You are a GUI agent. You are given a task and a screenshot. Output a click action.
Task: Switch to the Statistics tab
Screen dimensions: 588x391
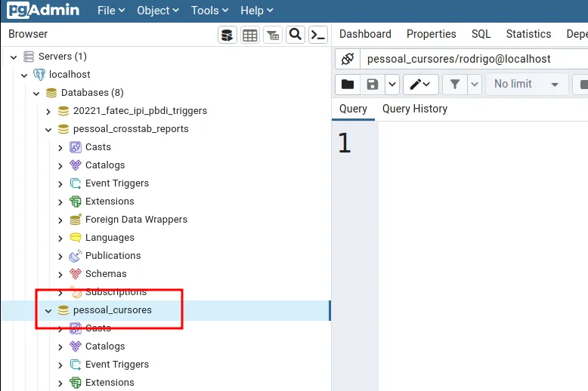[528, 34]
